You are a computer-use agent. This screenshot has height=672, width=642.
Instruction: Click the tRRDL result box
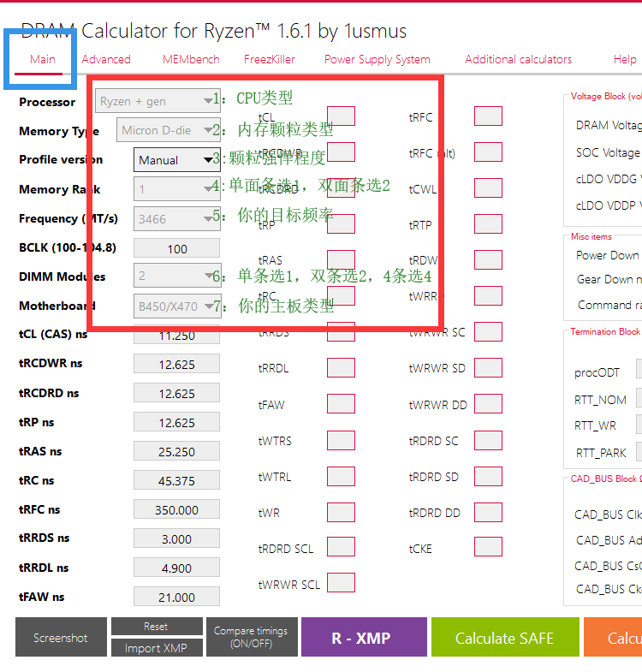point(341,368)
